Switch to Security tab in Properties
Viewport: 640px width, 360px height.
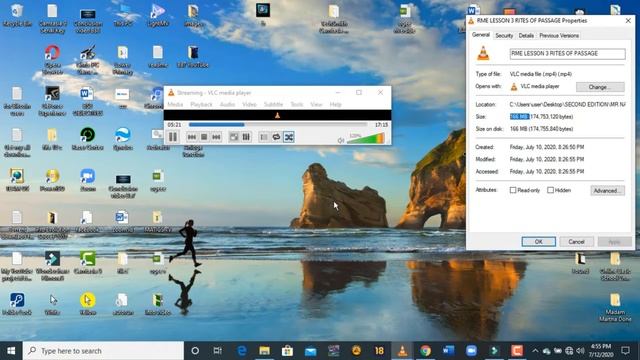(504, 36)
